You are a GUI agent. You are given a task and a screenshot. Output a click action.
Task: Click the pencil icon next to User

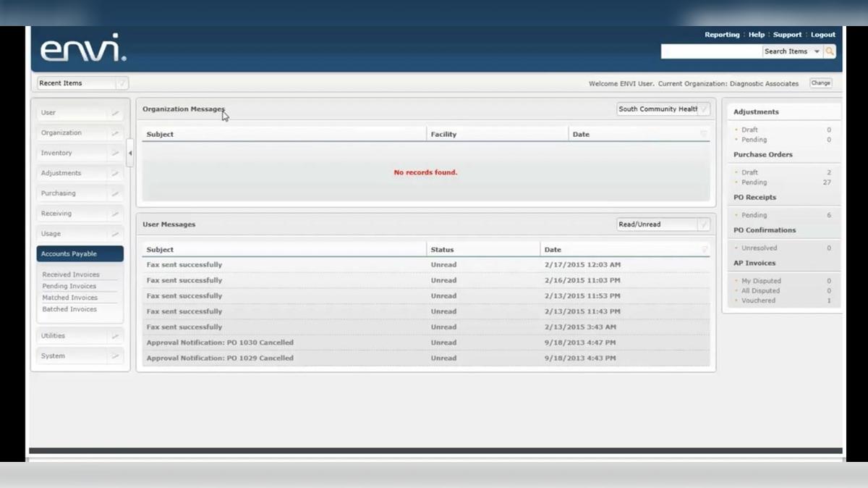coord(115,112)
